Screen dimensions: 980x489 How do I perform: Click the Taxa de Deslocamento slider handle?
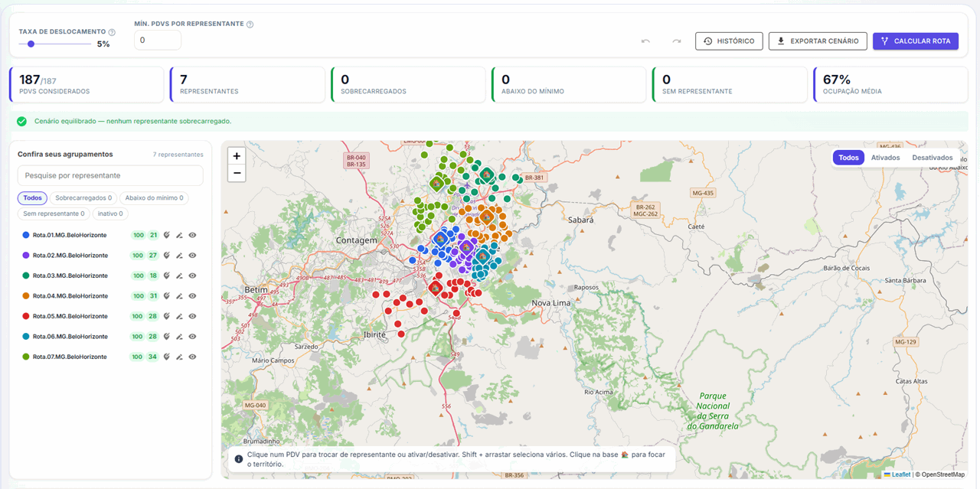(31, 44)
